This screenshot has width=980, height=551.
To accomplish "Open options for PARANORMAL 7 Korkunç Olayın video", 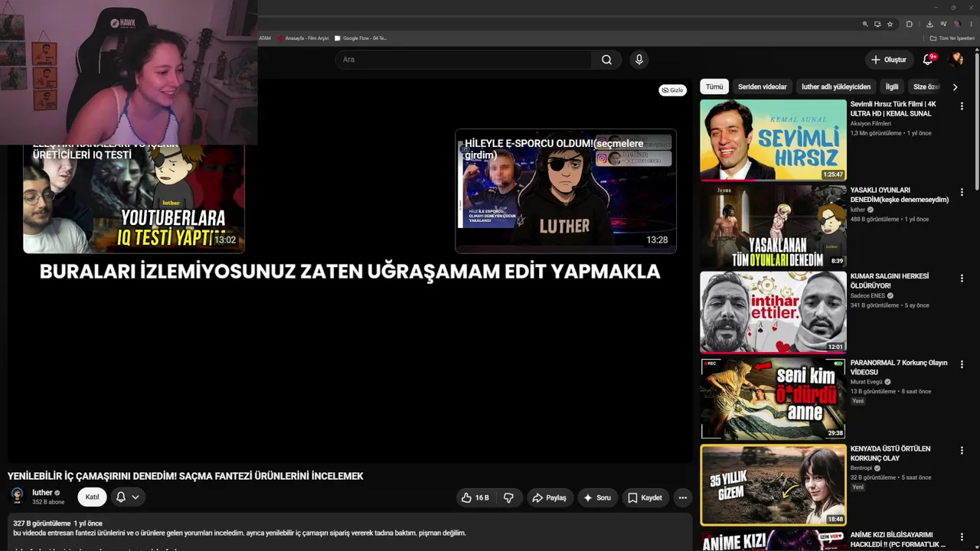I will pyautogui.click(x=962, y=365).
